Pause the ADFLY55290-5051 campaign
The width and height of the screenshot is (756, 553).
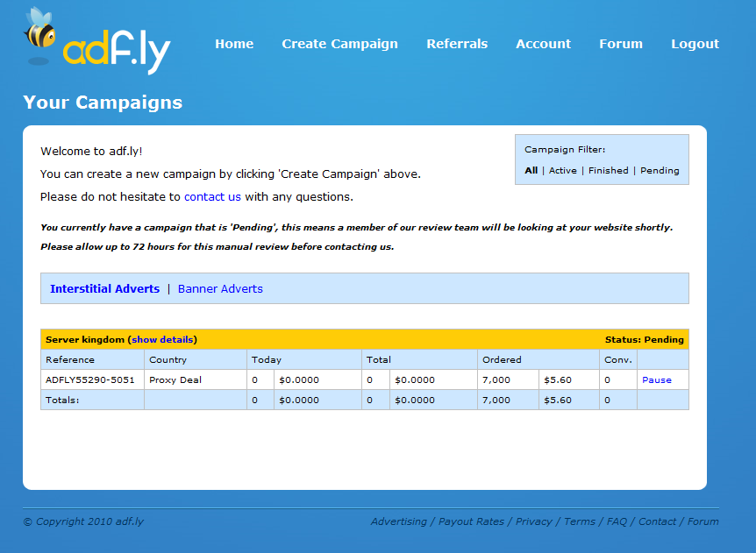point(657,380)
